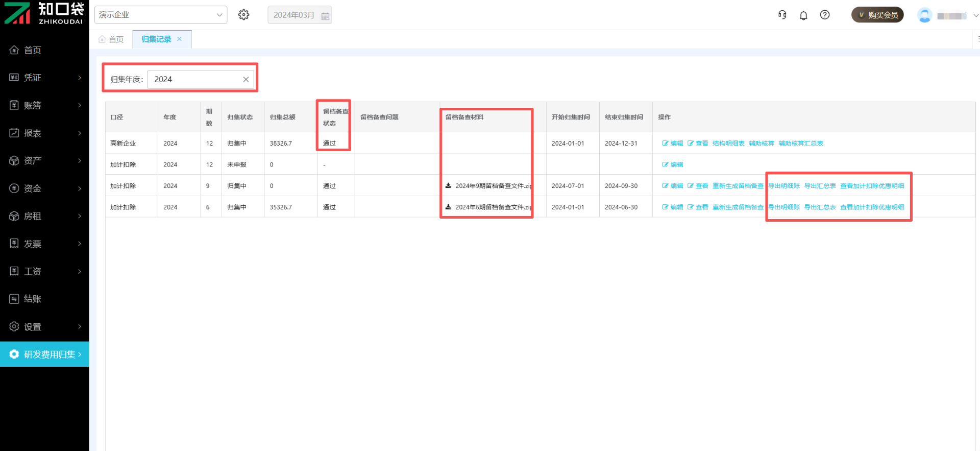Close the 归集记录 tab
980x451 pixels.
(x=180, y=39)
